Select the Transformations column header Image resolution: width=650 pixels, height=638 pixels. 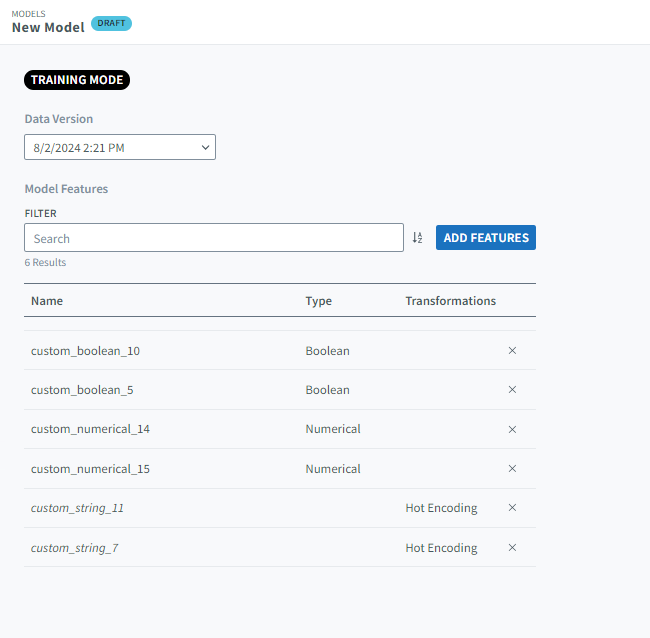click(450, 301)
